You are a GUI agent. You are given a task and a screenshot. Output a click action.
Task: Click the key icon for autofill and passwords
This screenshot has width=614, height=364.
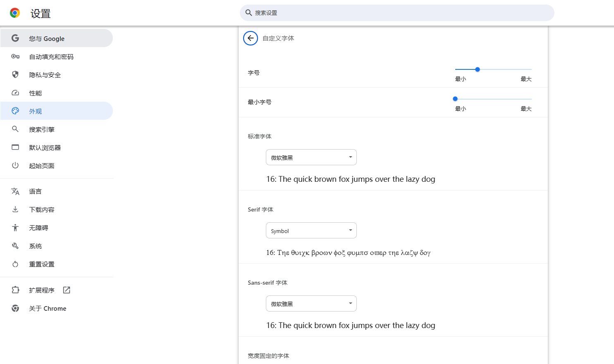(x=15, y=57)
